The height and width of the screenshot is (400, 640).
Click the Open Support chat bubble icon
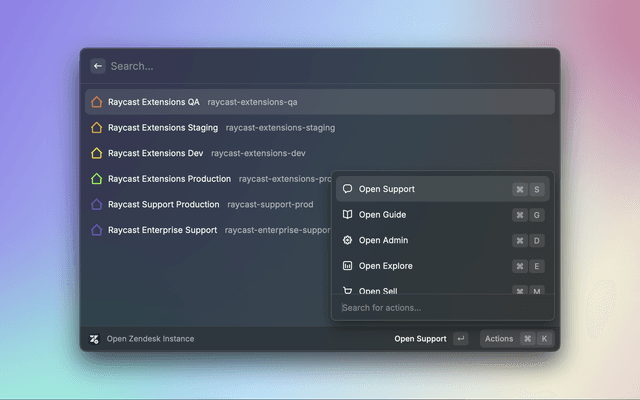click(x=347, y=189)
